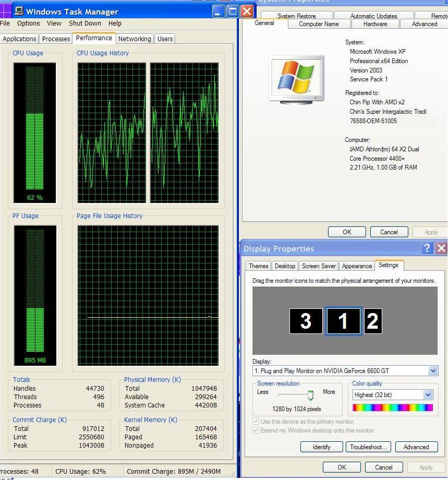The image size is (448, 480).
Task: Click Threads value 496
Action: [x=99, y=397]
